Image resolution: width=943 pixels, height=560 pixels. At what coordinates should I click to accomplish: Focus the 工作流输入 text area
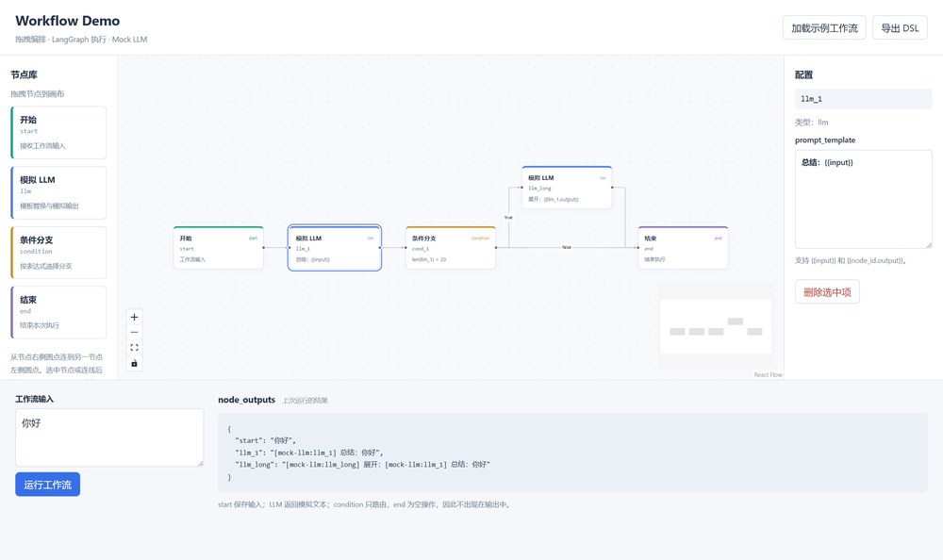point(108,437)
